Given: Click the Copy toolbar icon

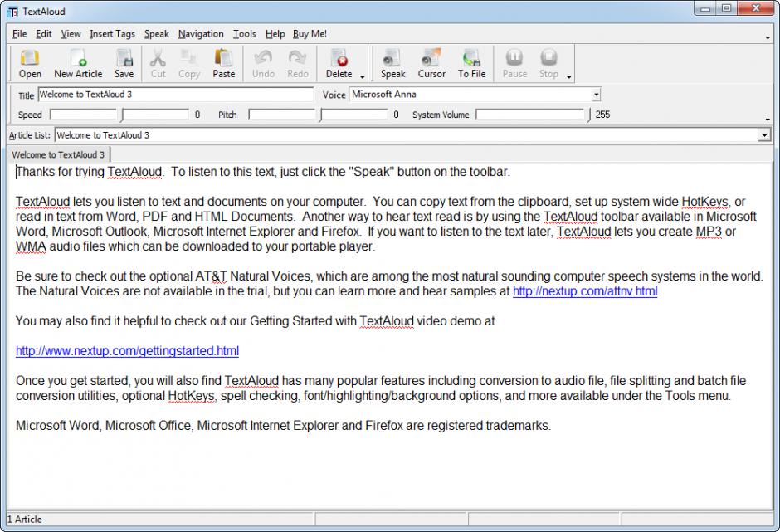Looking at the screenshot, I should point(189,64).
